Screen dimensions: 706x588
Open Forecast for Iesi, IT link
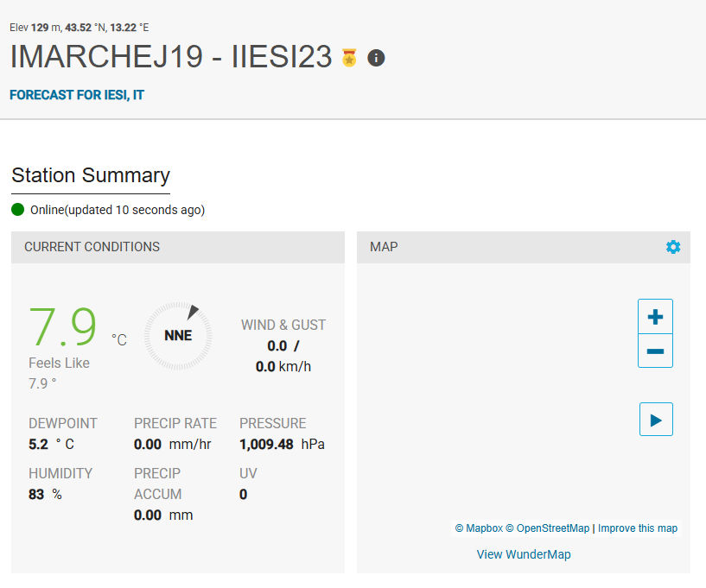[77, 95]
